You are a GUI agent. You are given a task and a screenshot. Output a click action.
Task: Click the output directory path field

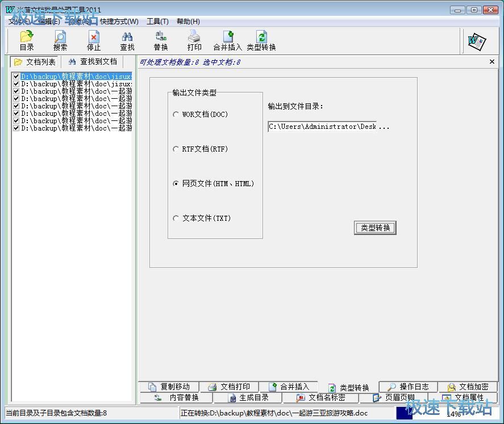[322, 127]
